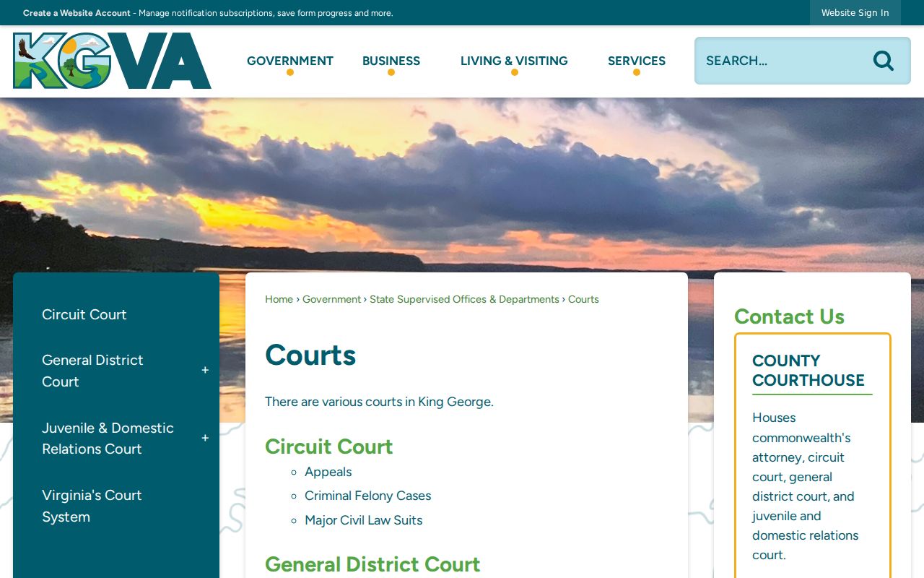
Task: Click the Circuit Court heading link
Action: [328, 447]
